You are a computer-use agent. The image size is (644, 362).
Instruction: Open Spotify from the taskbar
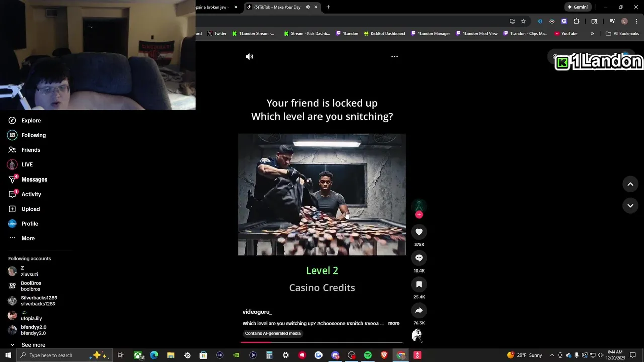pyautogui.click(x=368, y=355)
